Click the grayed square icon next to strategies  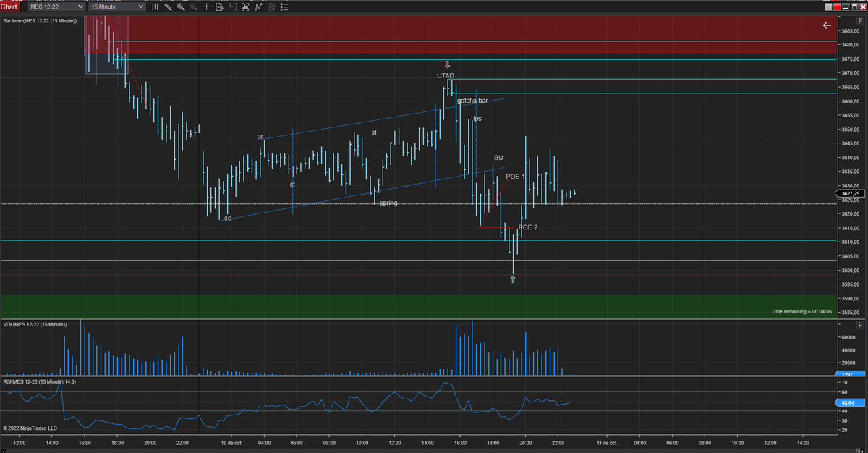pos(271,7)
